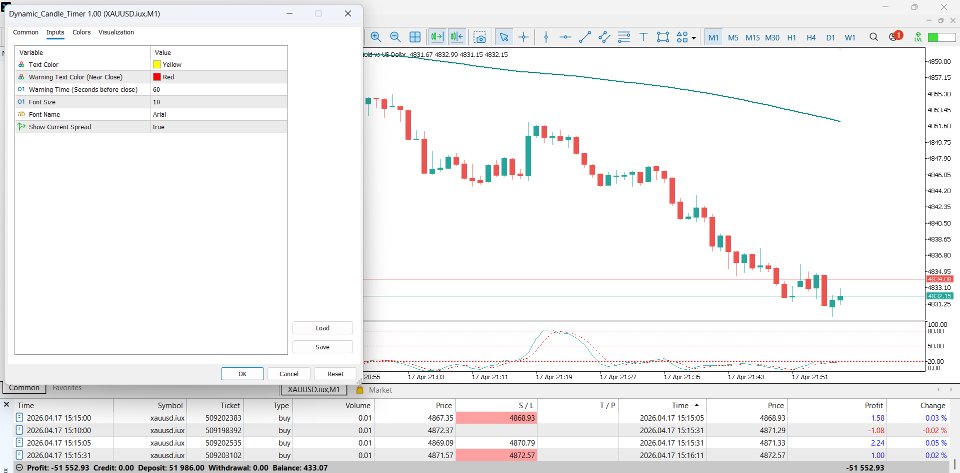Select ticket 509202535 row
The height and width of the screenshot is (473, 960).
pyautogui.click(x=481, y=443)
